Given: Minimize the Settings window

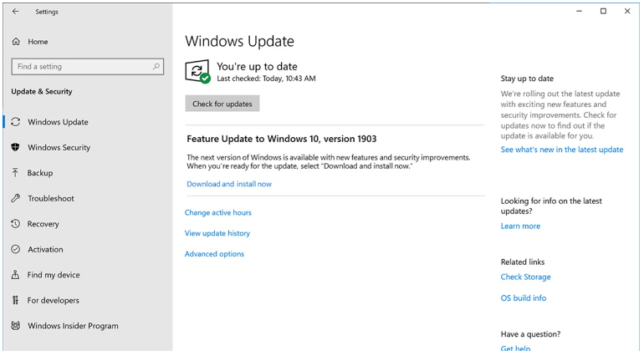Looking at the screenshot, I should pyautogui.click(x=579, y=11).
